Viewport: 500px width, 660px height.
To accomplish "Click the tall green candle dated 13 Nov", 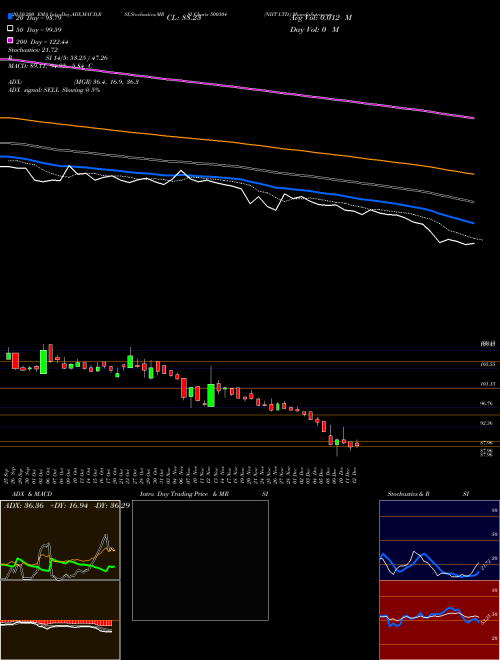I will pyautogui.click(x=211, y=395).
